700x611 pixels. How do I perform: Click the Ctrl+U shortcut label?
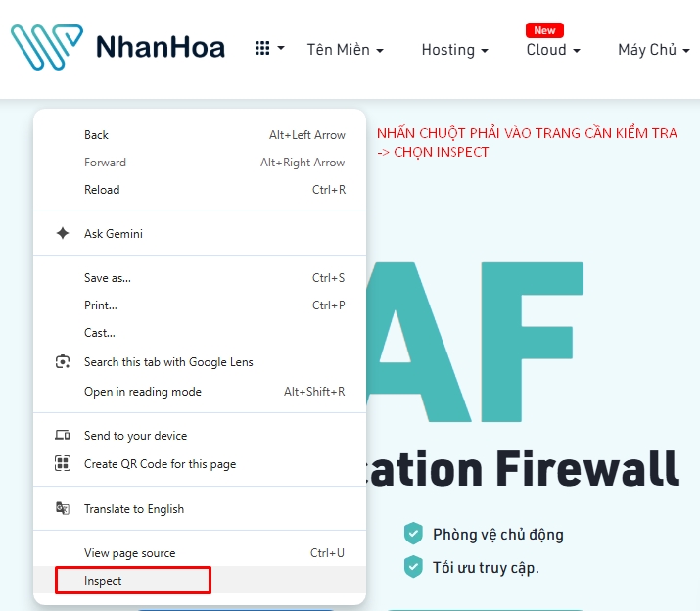[x=327, y=553]
